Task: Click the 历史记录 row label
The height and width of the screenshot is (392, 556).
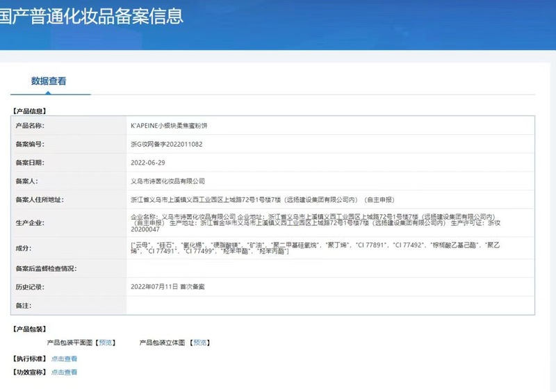Action: (30, 286)
